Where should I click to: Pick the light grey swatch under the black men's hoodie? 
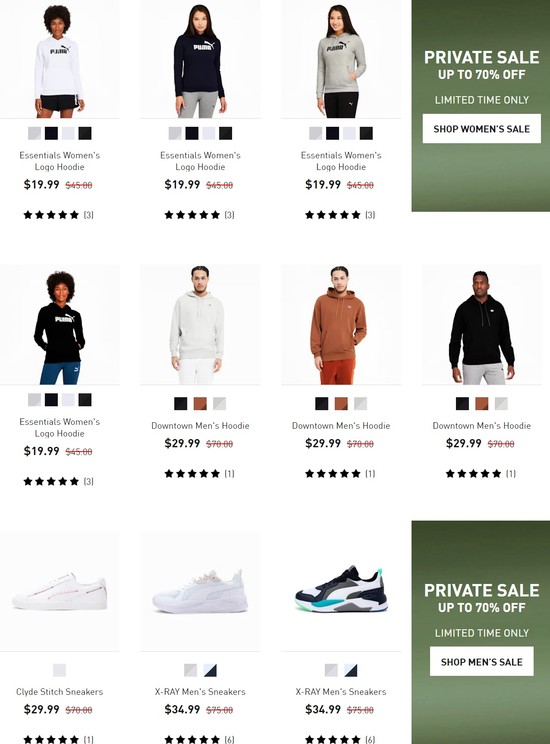(x=501, y=404)
